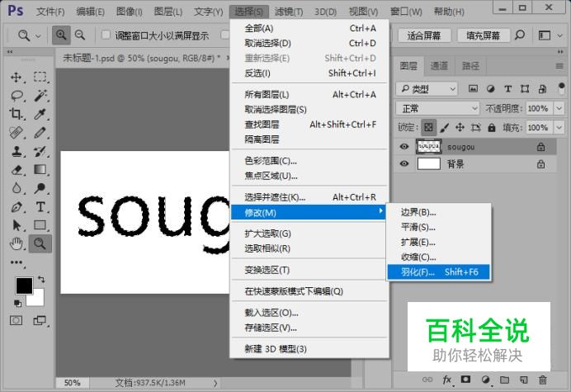
Task: Select the Lasso tool
Action: 17,96
